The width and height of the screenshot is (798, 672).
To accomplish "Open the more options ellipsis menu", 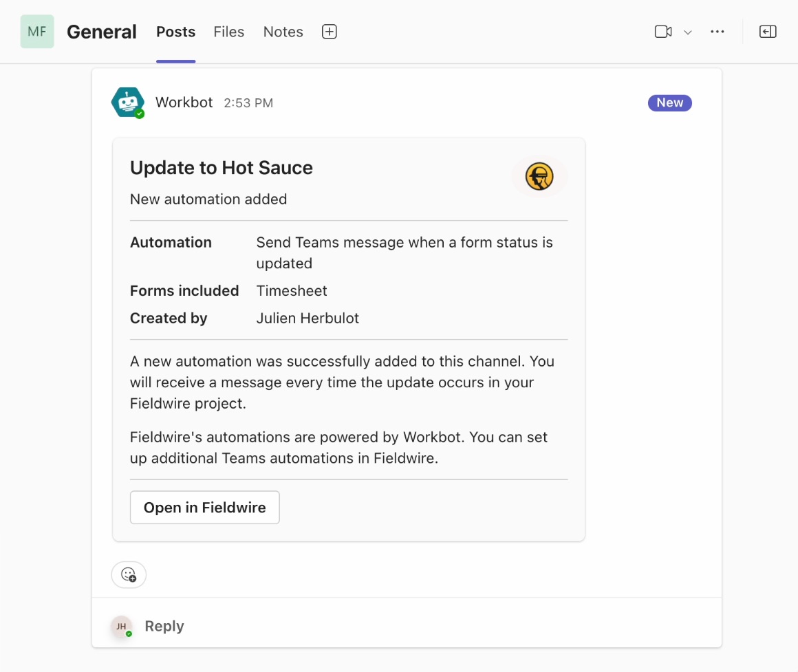I will (717, 32).
